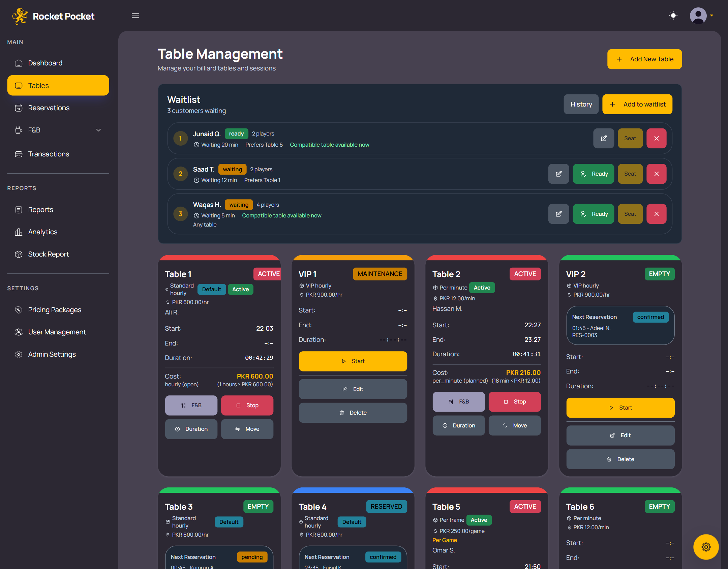Image resolution: width=728 pixels, height=569 pixels.
Task: Move Table 2 session
Action: point(515,426)
